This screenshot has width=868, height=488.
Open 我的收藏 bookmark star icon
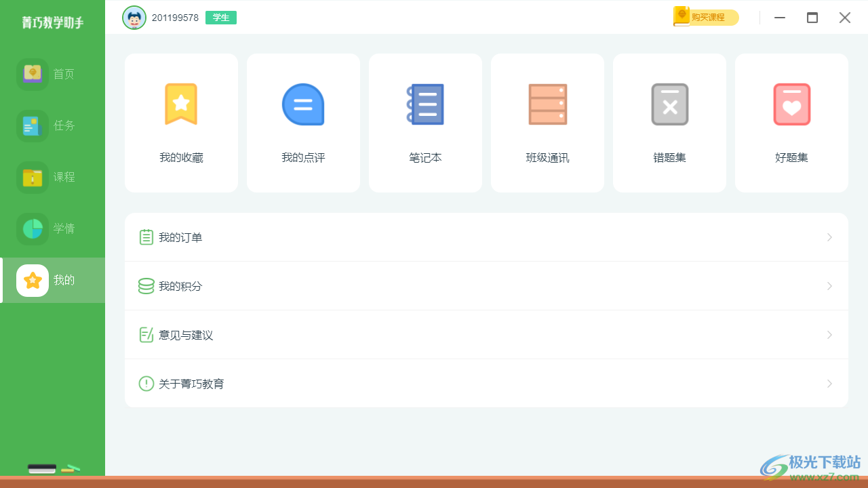[181, 104]
